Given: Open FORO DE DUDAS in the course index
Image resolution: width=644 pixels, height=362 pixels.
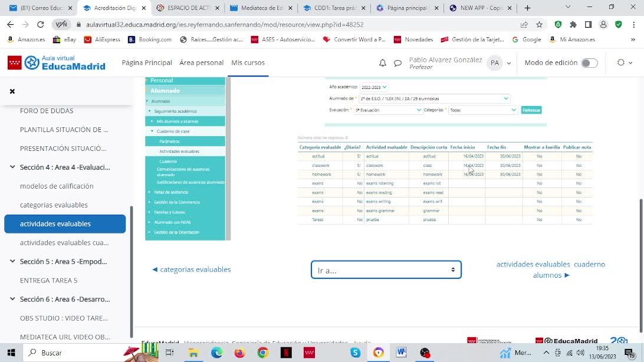Looking at the screenshot, I should pyautogui.click(x=47, y=111).
